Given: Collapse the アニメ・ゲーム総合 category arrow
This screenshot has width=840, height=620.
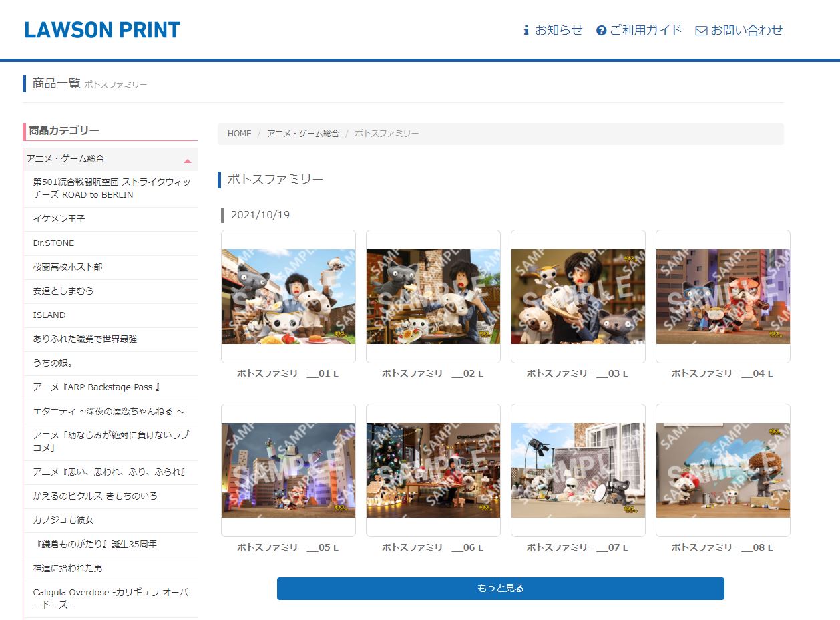Looking at the screenshot, I should coord(188,160).
